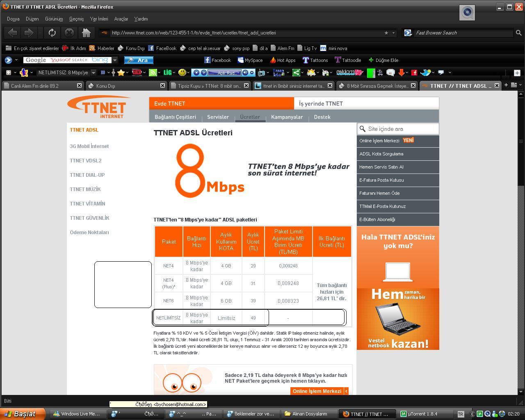The image size is (525, 420).
Task: Expand hidden tray icons with the taskbar chevron
Action: (472, 414)
